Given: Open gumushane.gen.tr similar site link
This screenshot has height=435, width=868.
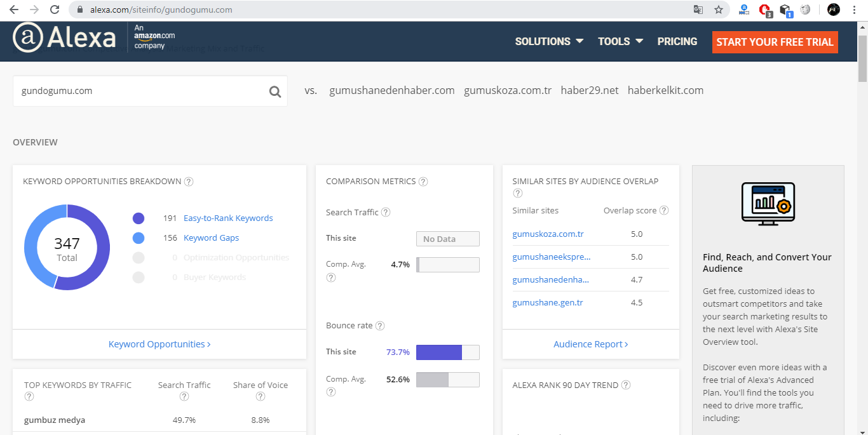Looking at the screenshot, I should pyautogui.click(x=548, y=302).
